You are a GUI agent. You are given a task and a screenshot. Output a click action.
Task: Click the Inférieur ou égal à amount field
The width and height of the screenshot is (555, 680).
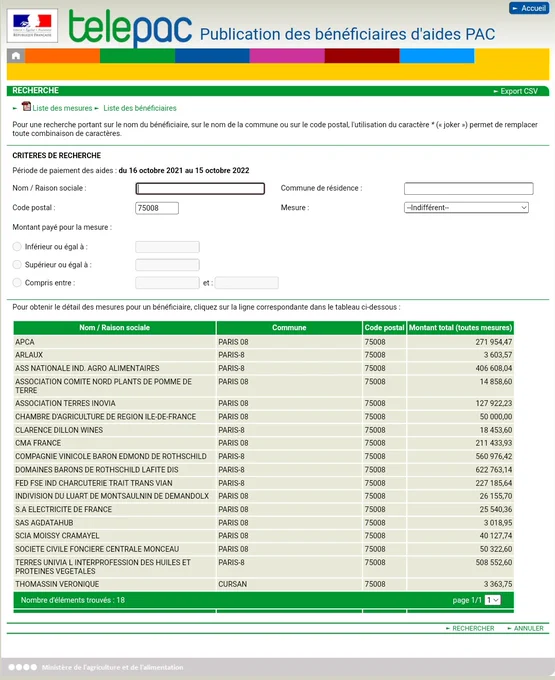(167, 247)
